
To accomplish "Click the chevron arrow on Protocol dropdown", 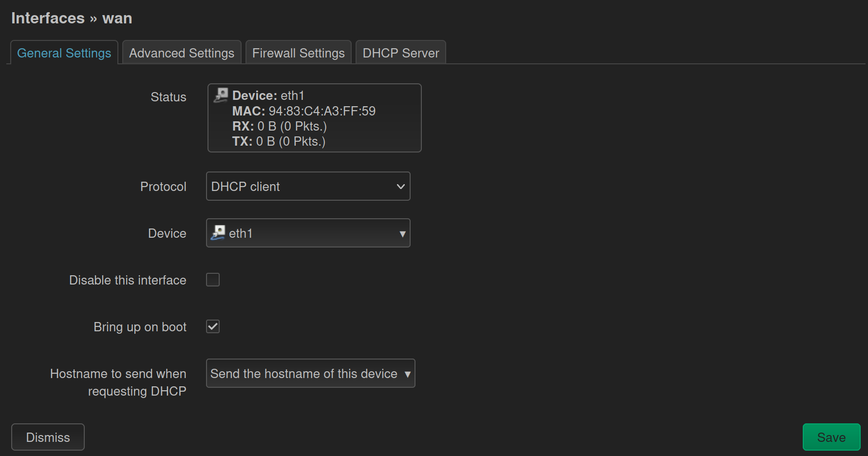I will 400,187.
